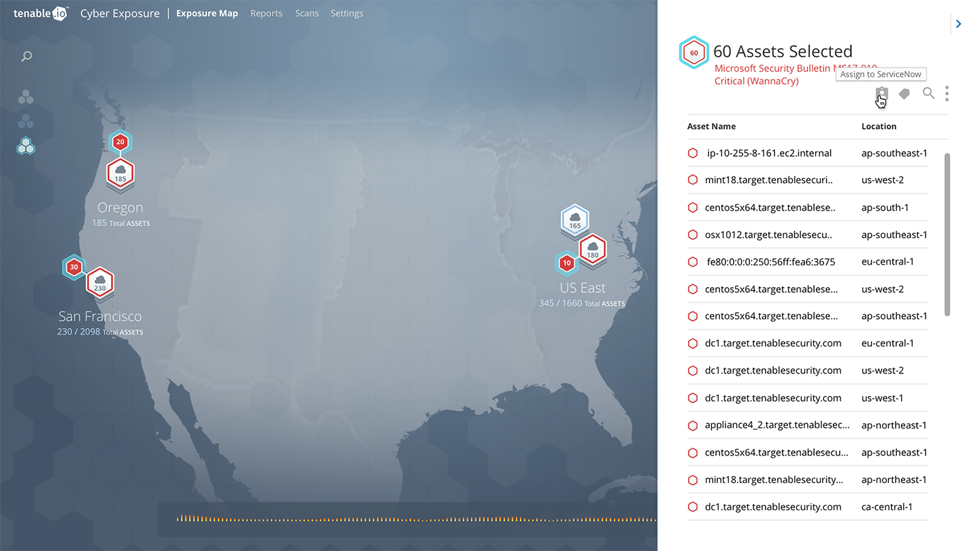Open the three-dot more options menu

point(947,93)
